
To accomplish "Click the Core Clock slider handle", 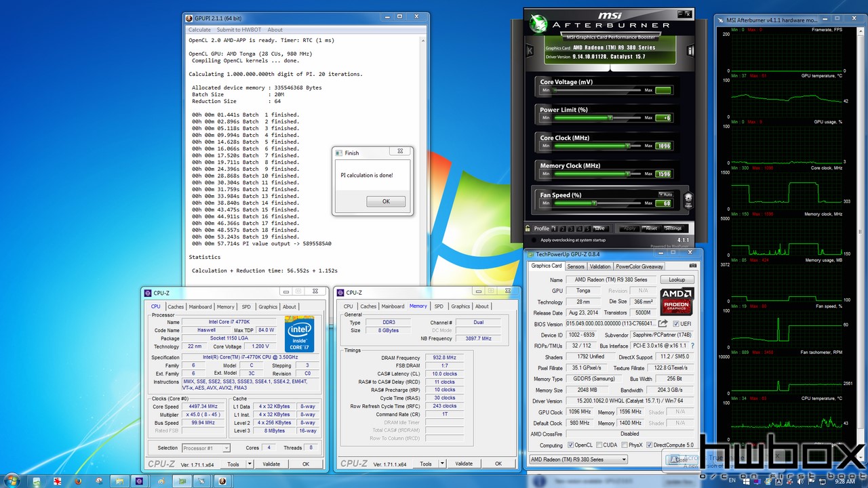I will tap(628, 146).
